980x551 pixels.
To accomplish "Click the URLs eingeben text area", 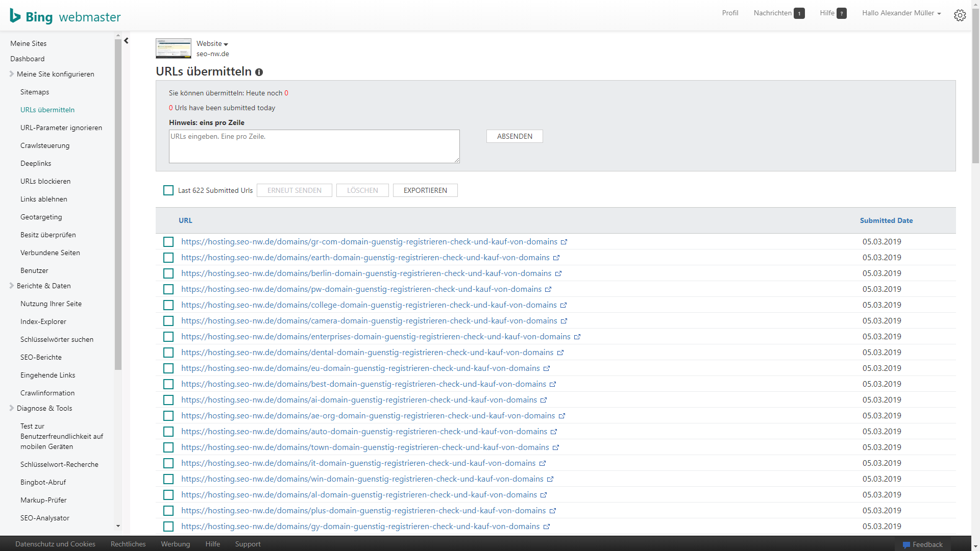I will 314,146.
